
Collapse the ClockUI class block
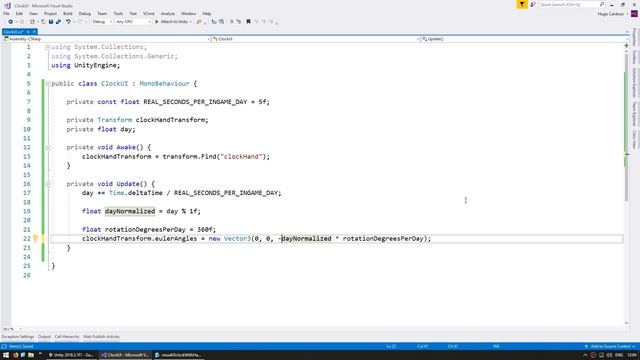48,84
